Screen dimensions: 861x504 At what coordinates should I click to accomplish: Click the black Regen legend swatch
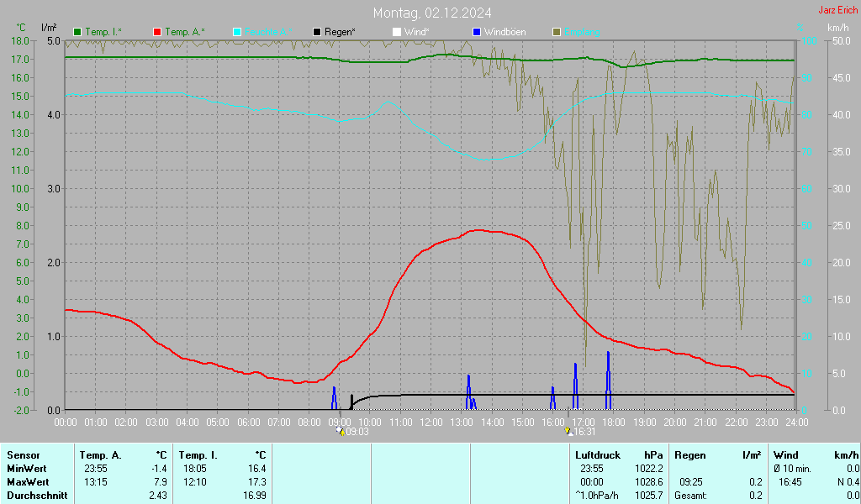tap(317, 32)
